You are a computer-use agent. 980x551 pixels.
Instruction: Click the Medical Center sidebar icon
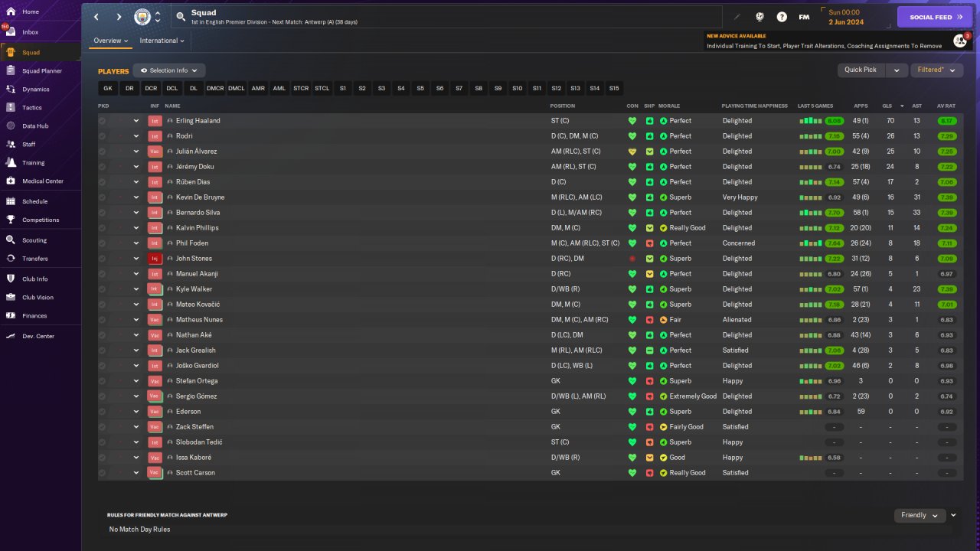[x=11, y=181]
